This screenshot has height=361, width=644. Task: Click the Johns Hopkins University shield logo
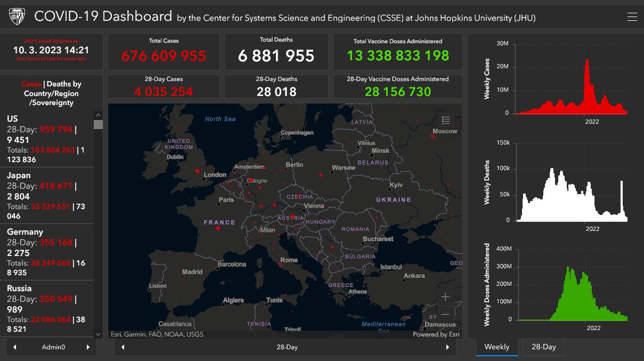pos(17,17)
